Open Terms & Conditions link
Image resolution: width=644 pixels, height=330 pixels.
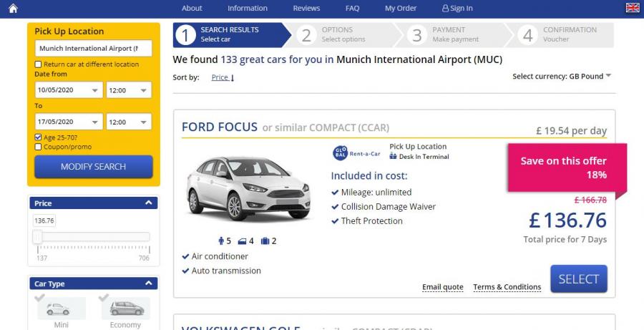point(507,287)
